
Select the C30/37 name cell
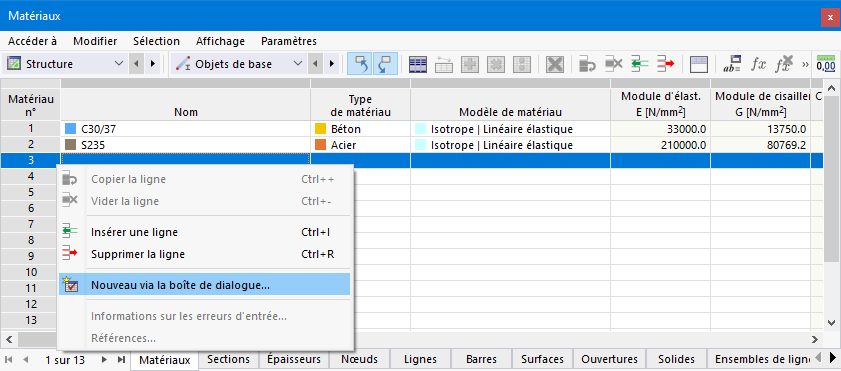(186, 129)
